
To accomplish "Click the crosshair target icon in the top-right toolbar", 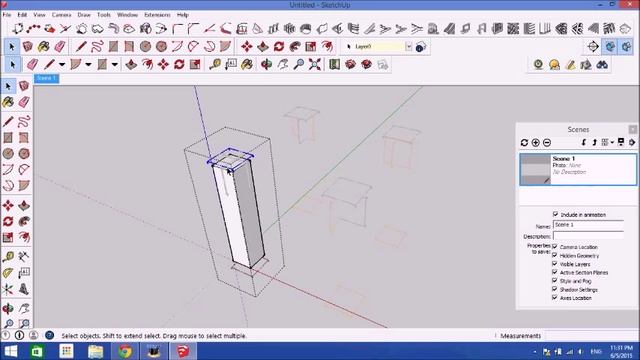I will pyautogui.click(x=593, y=47).
